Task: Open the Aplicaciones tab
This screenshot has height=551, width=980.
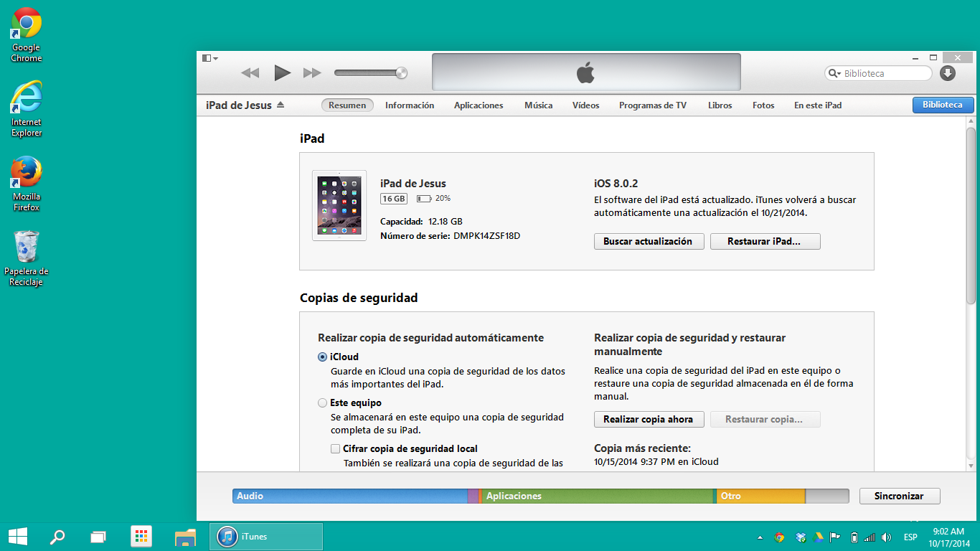Action: (x=479, y=105)
